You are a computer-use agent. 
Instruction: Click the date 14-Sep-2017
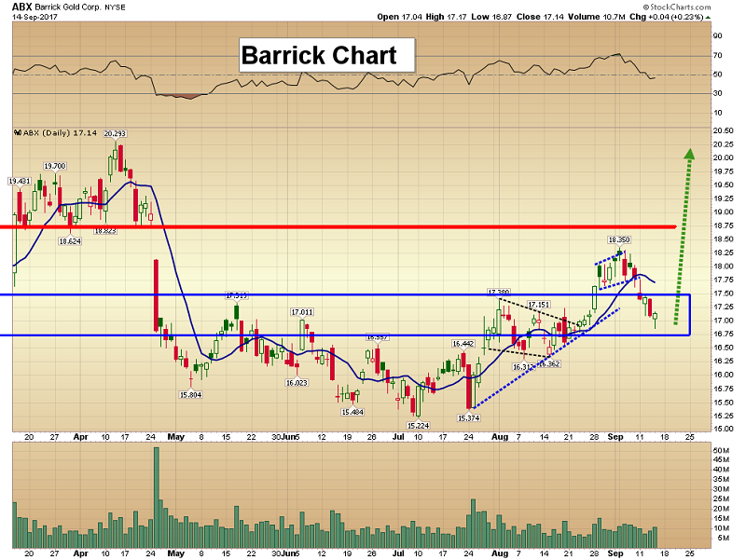tap(35, 17)
